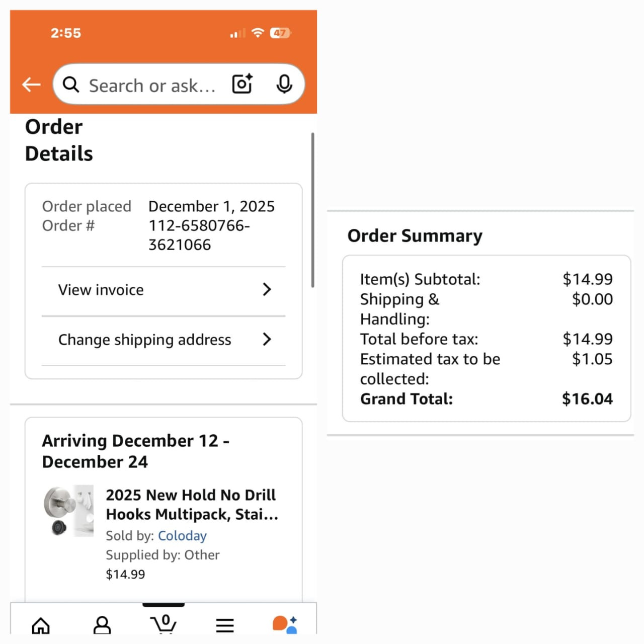Open camera lens visual search
This screenshot has height=644, width=644.
[x=242, y=84]
